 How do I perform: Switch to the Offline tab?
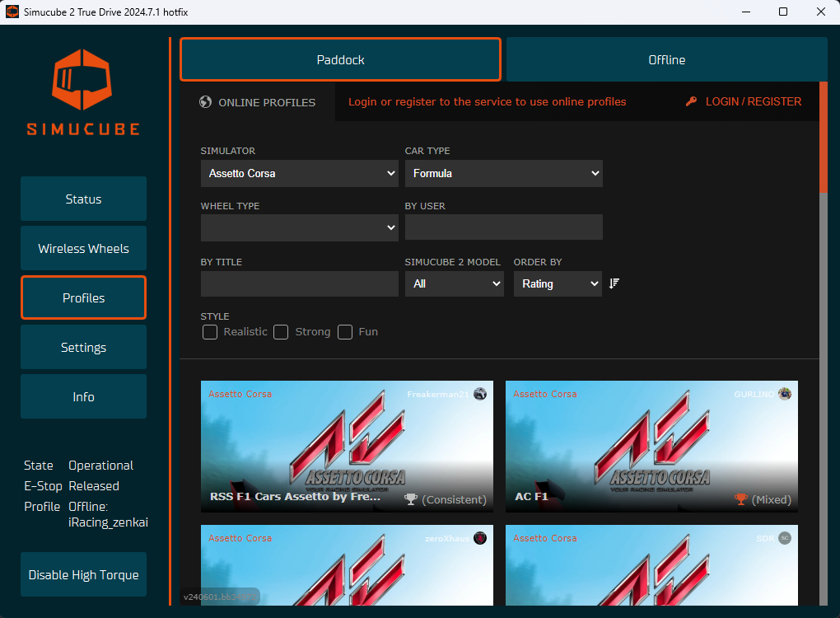[666, 60]
